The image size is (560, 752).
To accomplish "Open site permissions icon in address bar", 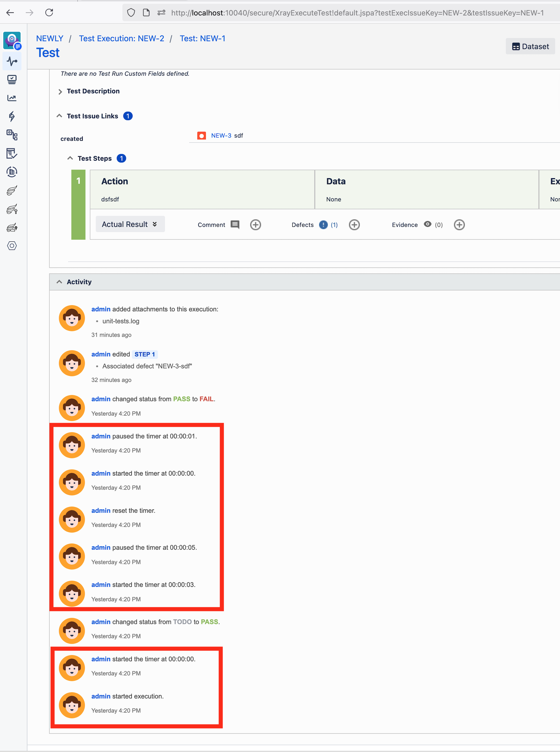I will [x=161, y=13].
